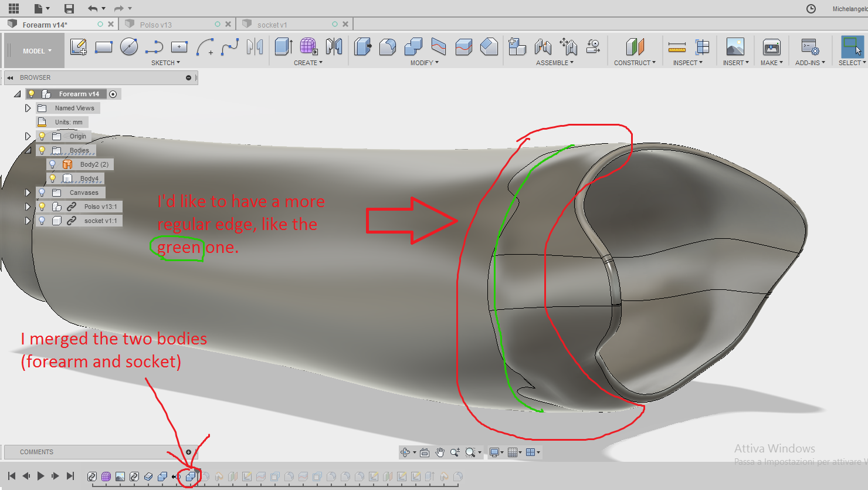Open the Create Form tool
Image resolution: width=868 pixels, height=490 pixels.
(x=308, y=47)
